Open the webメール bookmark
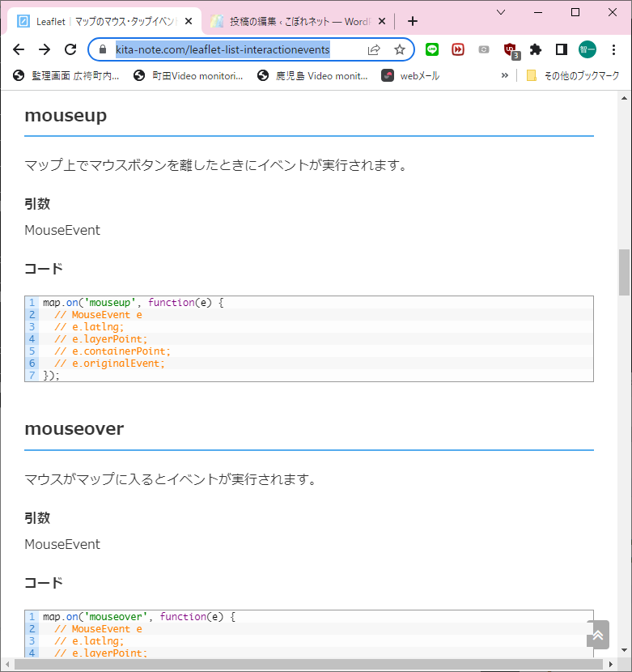The height and width of the screenshot is (672, 632). pyautogui.click(x=411, y=75)
